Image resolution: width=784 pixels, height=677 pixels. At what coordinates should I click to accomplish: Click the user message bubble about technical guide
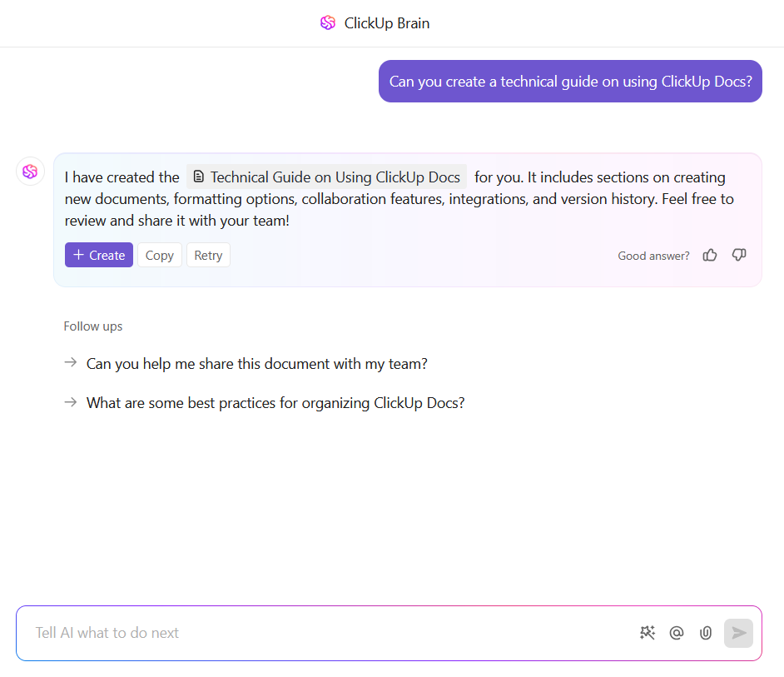(570, 82)
